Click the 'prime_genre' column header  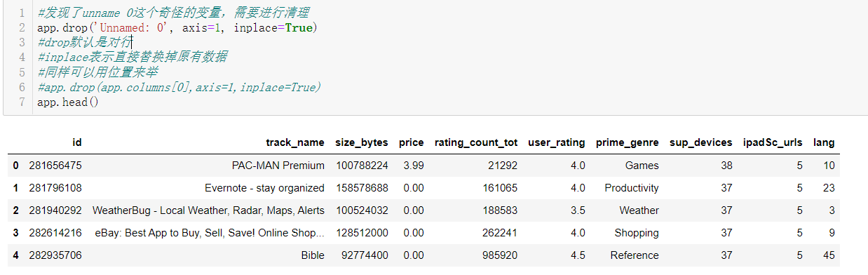click(x=628, y=142)
